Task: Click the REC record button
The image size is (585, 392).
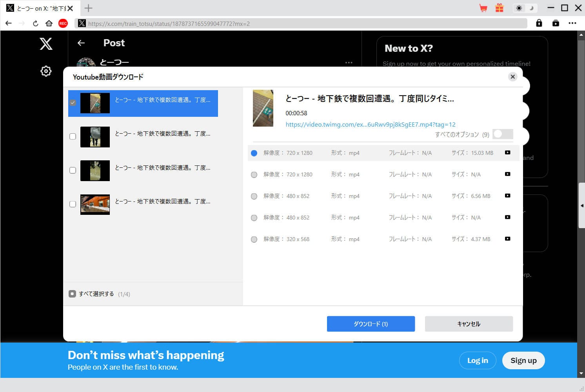Action: pos(63,24)
